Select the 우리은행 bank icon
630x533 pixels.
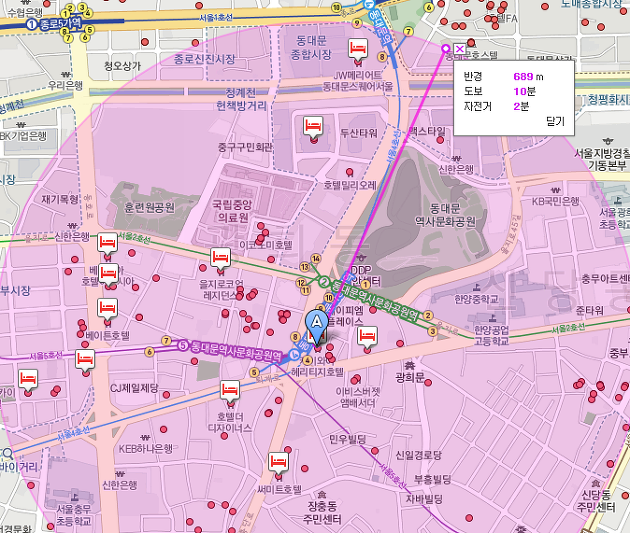(x=65, y=75)
